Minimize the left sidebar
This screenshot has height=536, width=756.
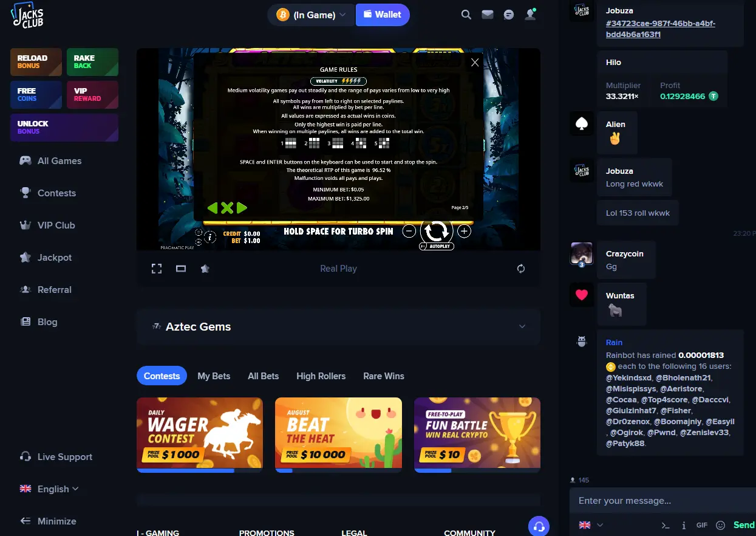[x=49, y=521]
